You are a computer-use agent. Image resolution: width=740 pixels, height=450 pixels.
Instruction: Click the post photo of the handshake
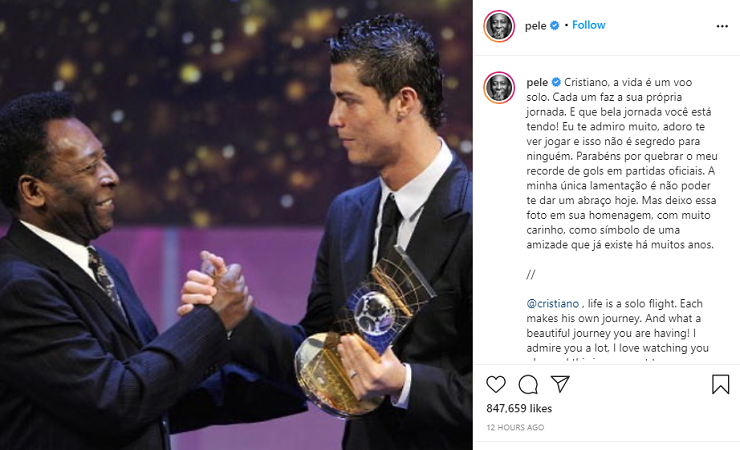tap(236, 225)
